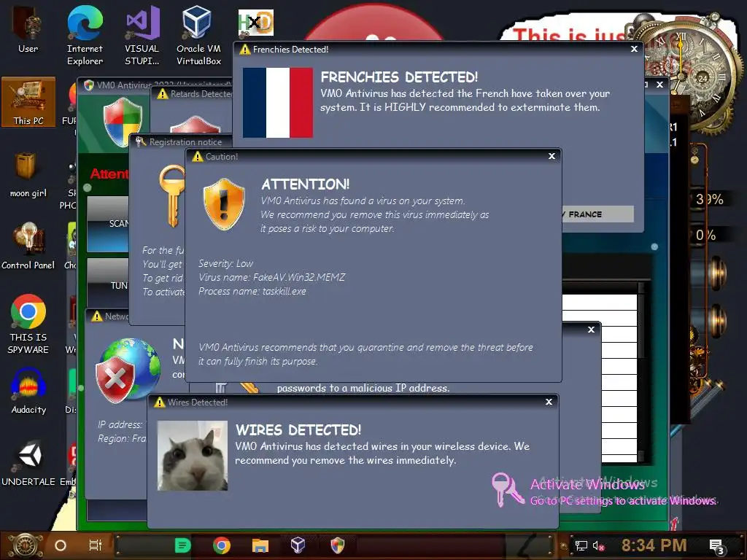This screenshot has height=560, width=747.
Task: Click the SCAN button in VM0 Antivirus
Action: tap(108, 224)
